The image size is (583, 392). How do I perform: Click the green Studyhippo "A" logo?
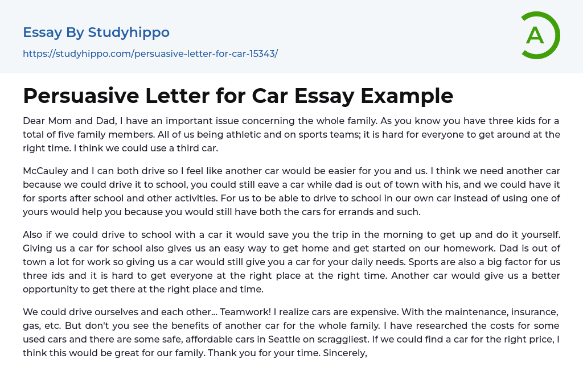pos(540,35)
